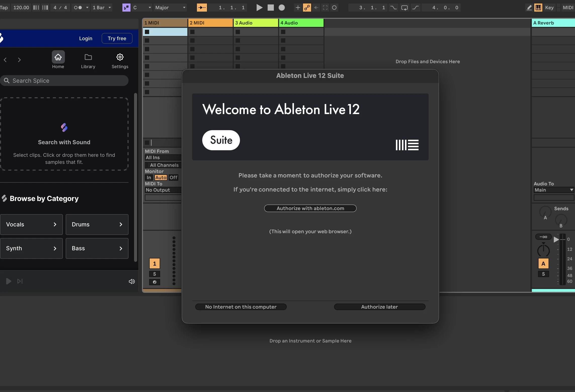Solo track 1
Image resolution: width=575 pixels, height=392 pixels.
point(155,274)
